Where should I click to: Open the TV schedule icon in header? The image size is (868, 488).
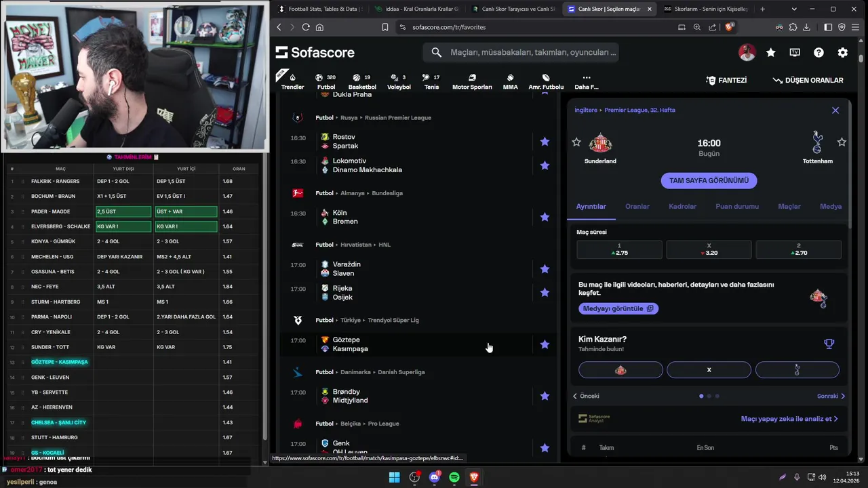pos(795,52)
